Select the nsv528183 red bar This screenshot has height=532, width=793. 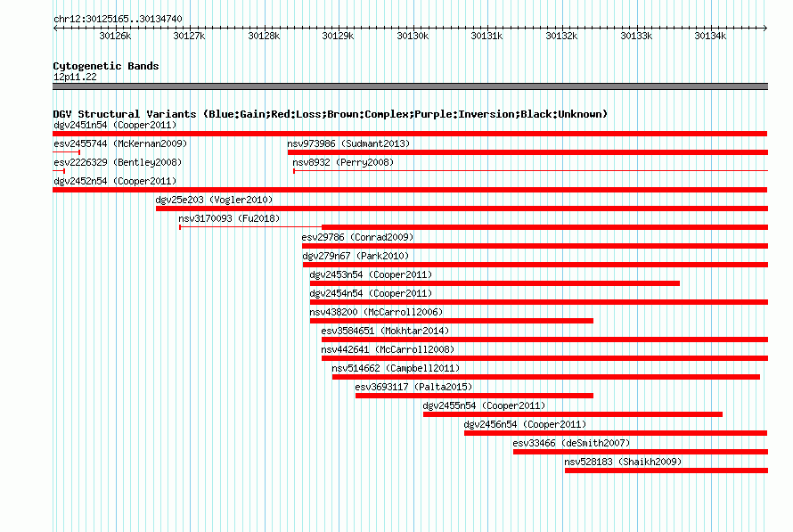(x=666, y=471)
